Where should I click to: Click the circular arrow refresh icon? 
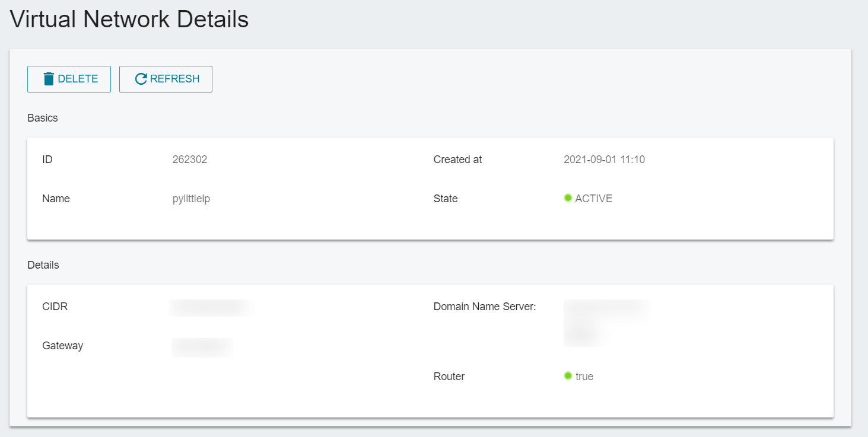[141, 79]
